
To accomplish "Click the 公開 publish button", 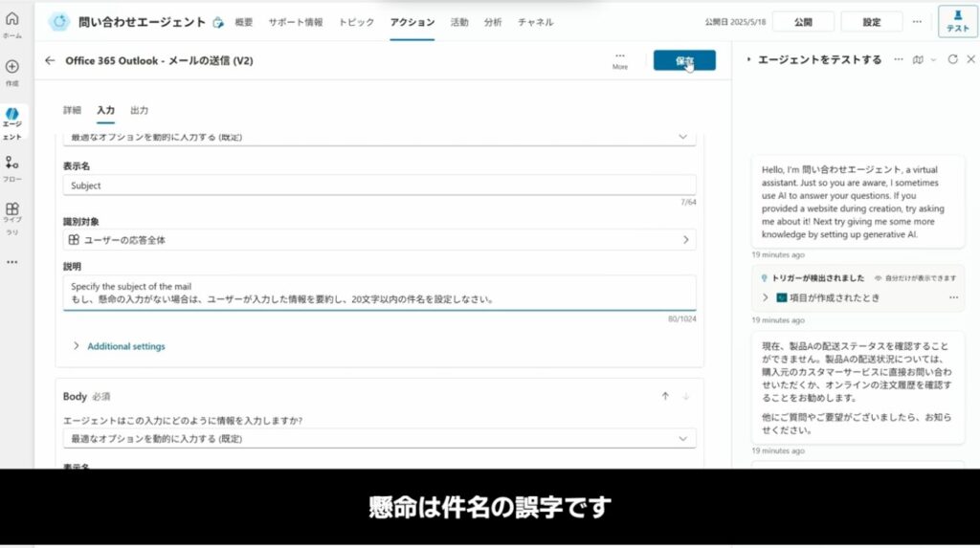I will pyautogui.click(x=803, y=22).
